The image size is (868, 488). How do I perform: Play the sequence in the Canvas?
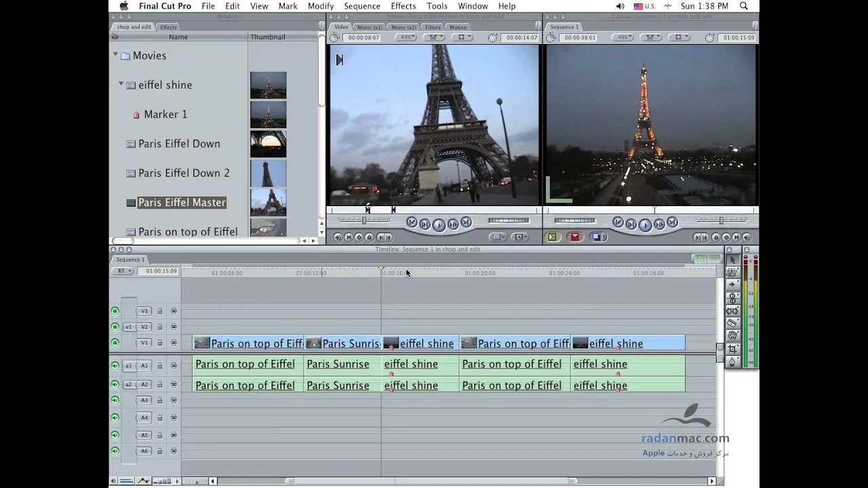(x=645, y=225)
